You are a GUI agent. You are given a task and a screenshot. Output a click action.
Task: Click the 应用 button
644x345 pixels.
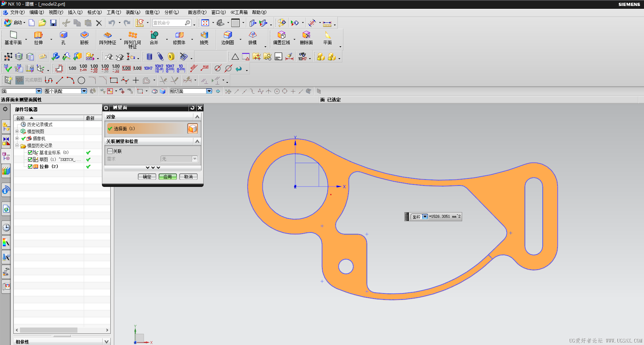pos(167,177)
